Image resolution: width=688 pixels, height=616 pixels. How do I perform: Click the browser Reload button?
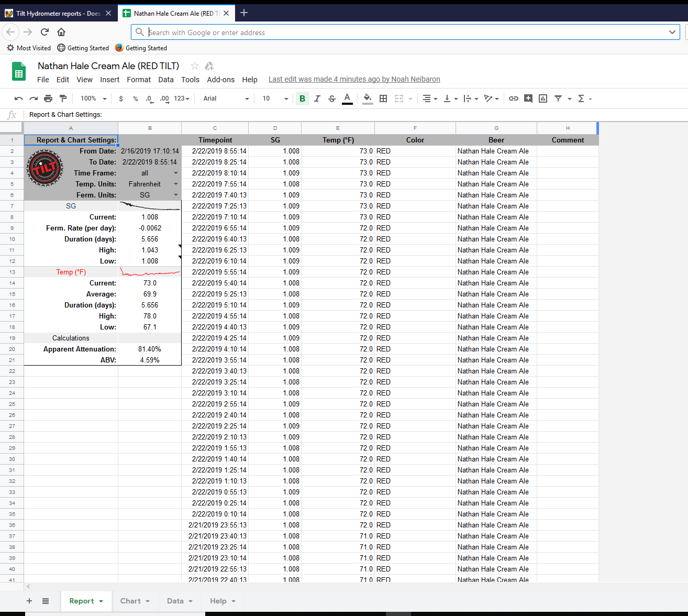click(45, 32)
